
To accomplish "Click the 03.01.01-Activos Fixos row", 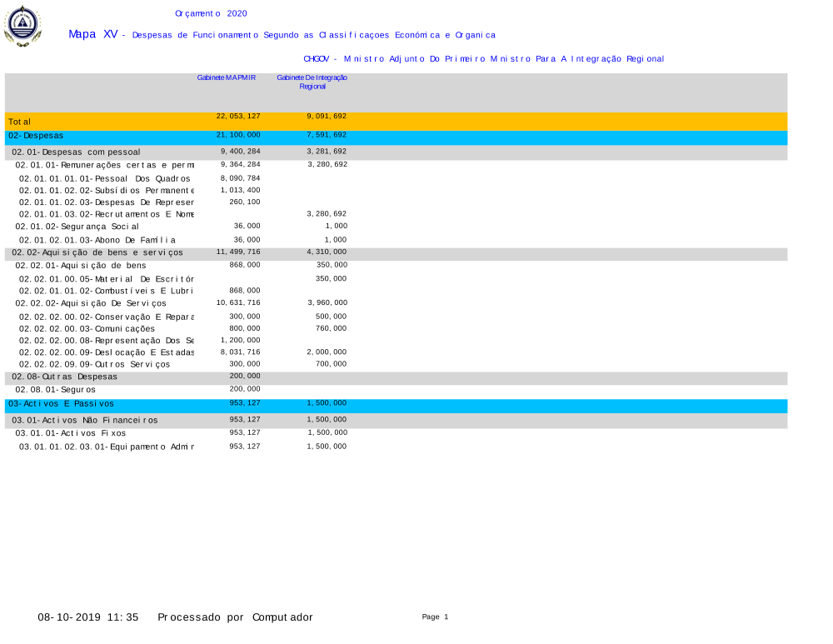I will tap(71, 433).
